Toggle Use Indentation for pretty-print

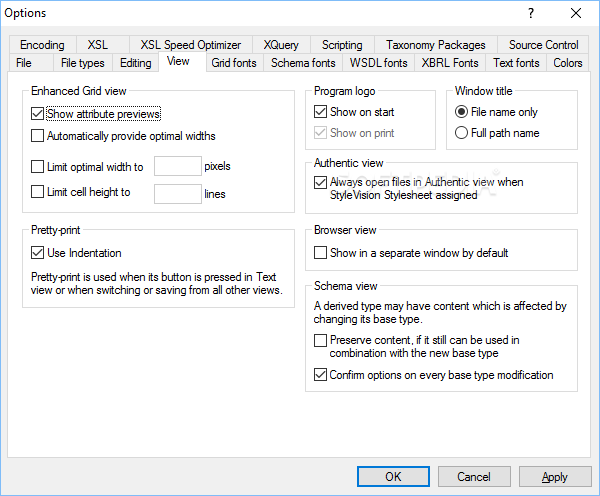point(37,253)
